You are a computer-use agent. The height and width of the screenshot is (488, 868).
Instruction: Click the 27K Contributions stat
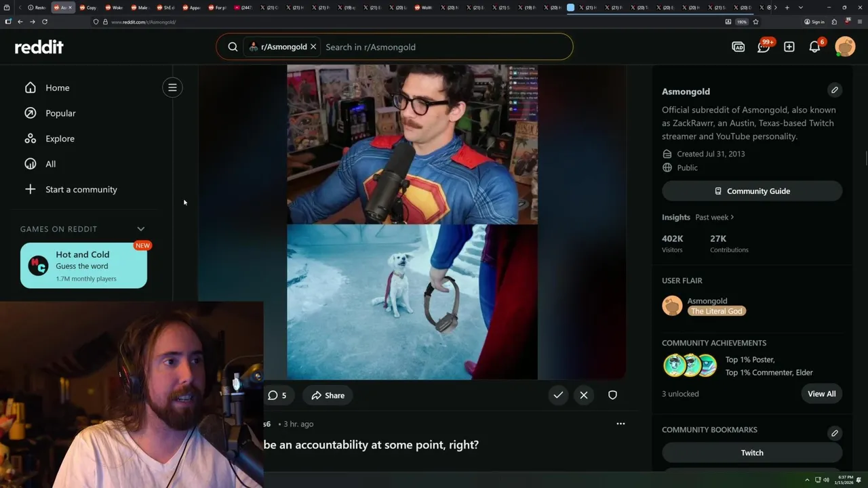pyautogui.click(x=729, y=244)
